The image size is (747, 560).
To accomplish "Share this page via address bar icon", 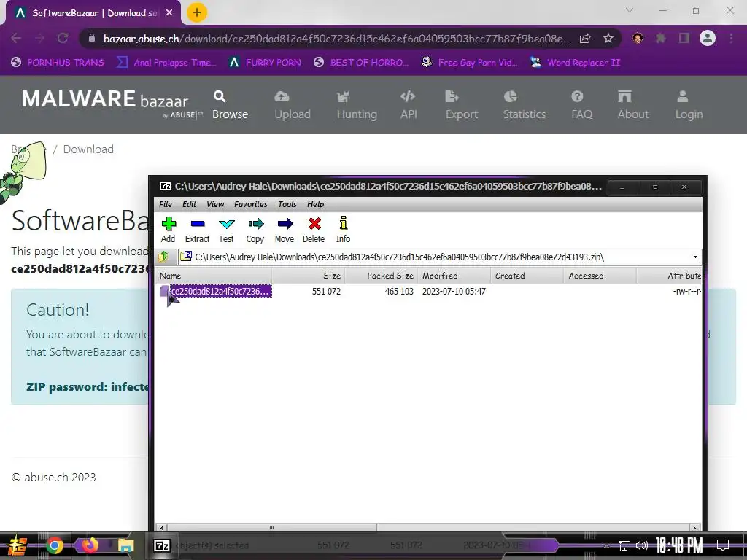I will click(x=585, y=39).
